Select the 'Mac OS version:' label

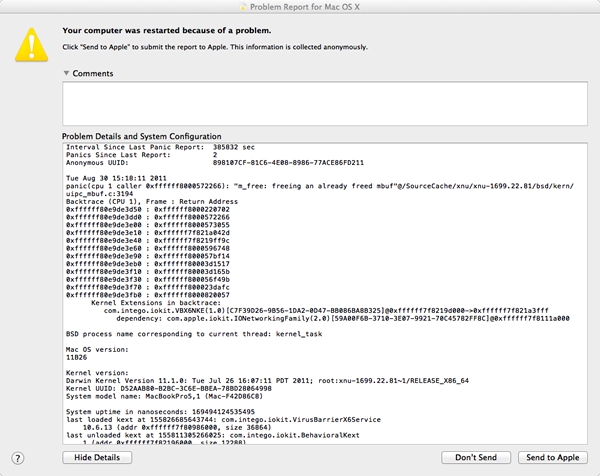point(97,350)
